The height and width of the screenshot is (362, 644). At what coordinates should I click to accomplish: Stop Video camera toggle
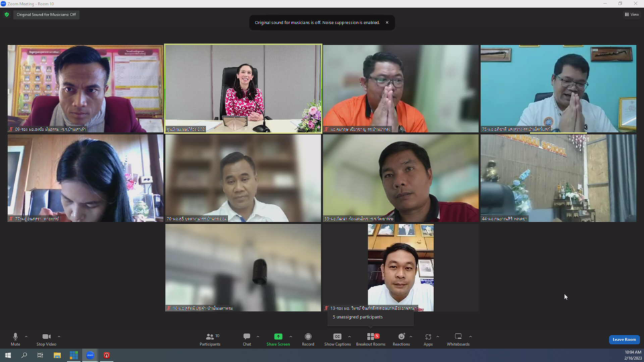(x=46, y=339)
